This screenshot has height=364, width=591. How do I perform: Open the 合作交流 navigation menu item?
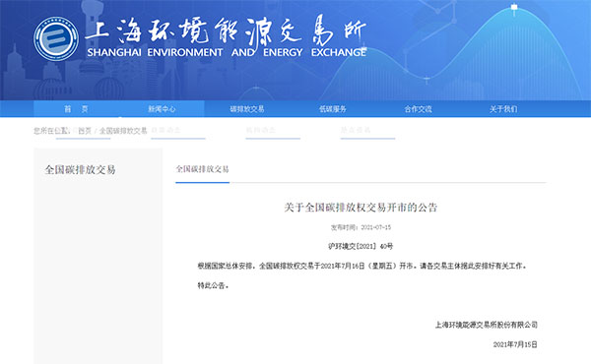[418, 109]
